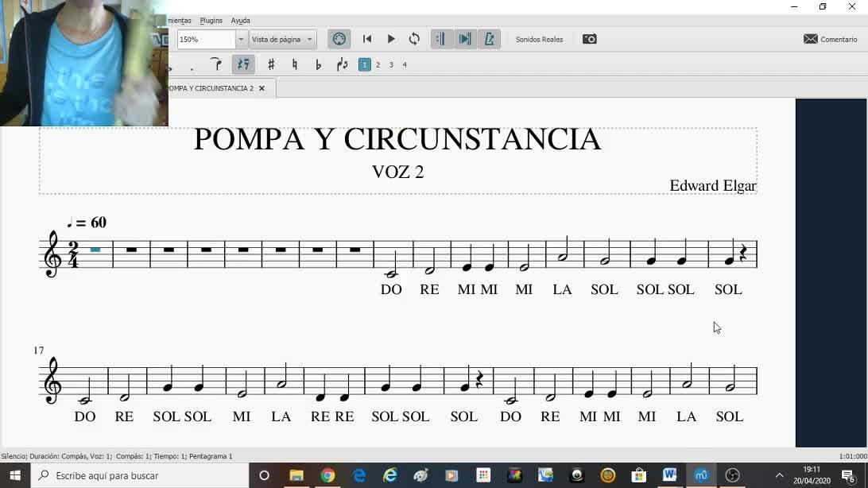The height and width of the screenshot is (488, 868).
Task: Click the Sonidos Reales button
Action: (539, 39)
